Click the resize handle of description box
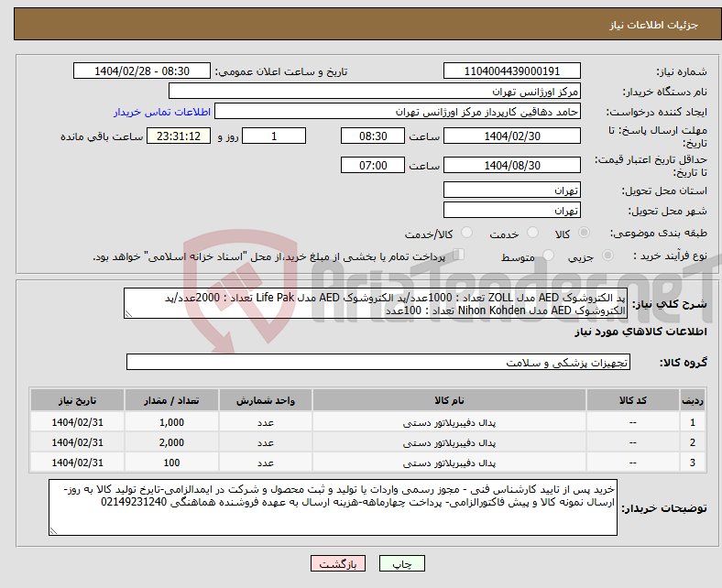 tap(128, 314)
